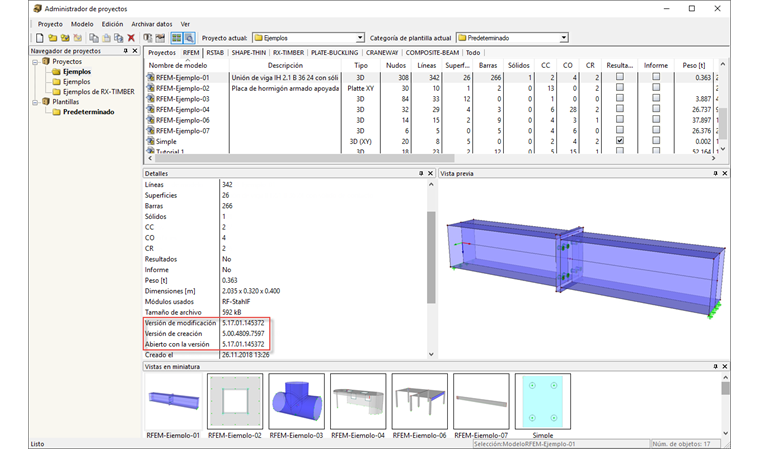Click the connect folder icon in toolbar
760x449 pixels.
point(65,38)
